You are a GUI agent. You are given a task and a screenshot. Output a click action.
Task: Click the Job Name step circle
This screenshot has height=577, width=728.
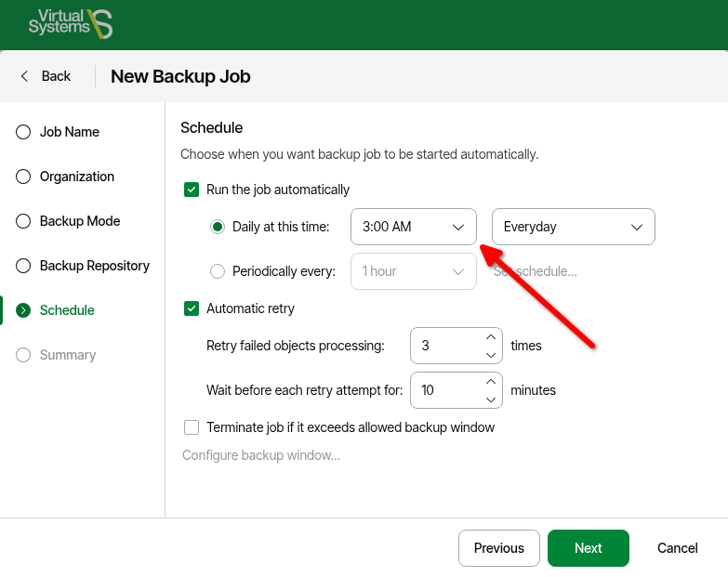coord(23,132)
